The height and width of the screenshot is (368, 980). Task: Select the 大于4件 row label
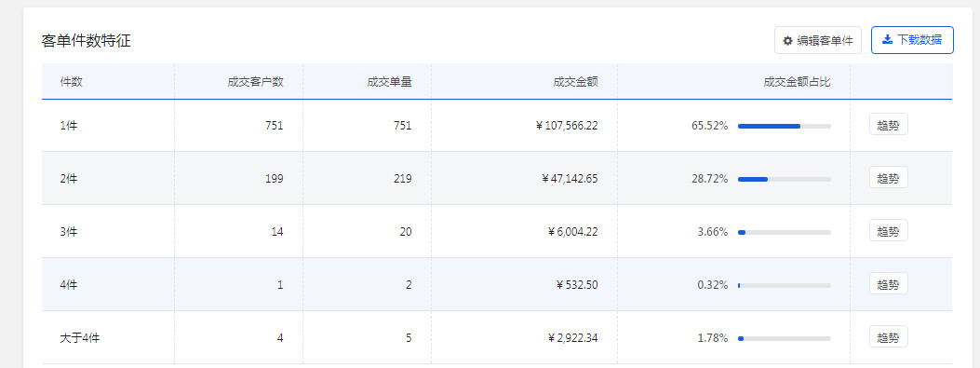pos(80,338)
